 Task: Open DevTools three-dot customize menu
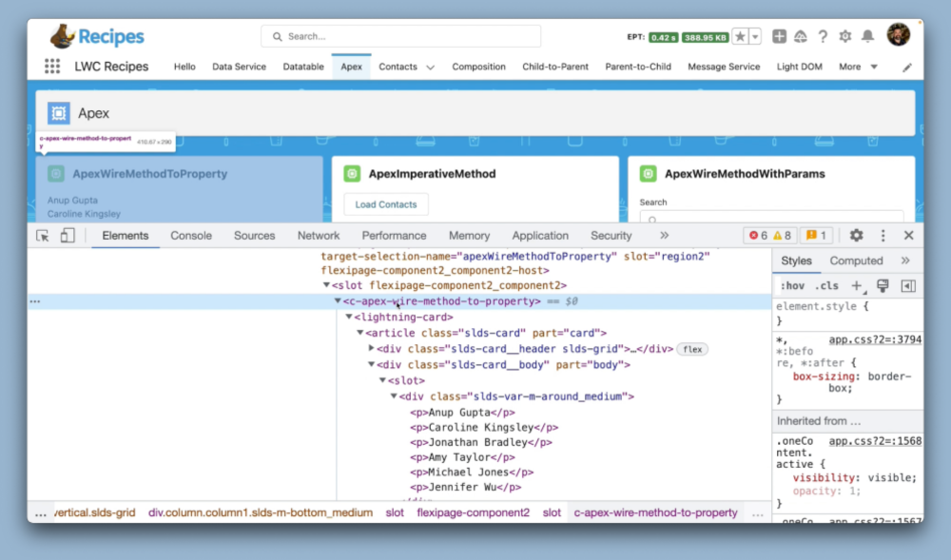click(883, 235)
